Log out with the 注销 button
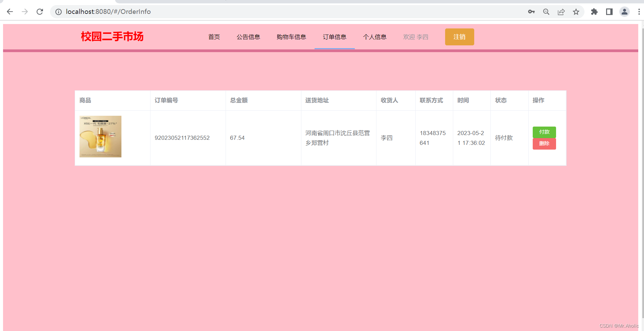 tap(459, 37)
